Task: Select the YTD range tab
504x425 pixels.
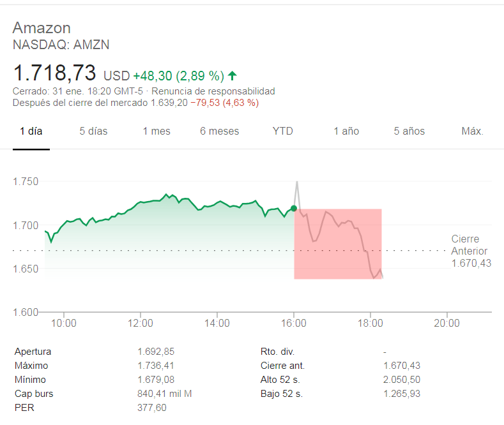Action: (282, 131)
